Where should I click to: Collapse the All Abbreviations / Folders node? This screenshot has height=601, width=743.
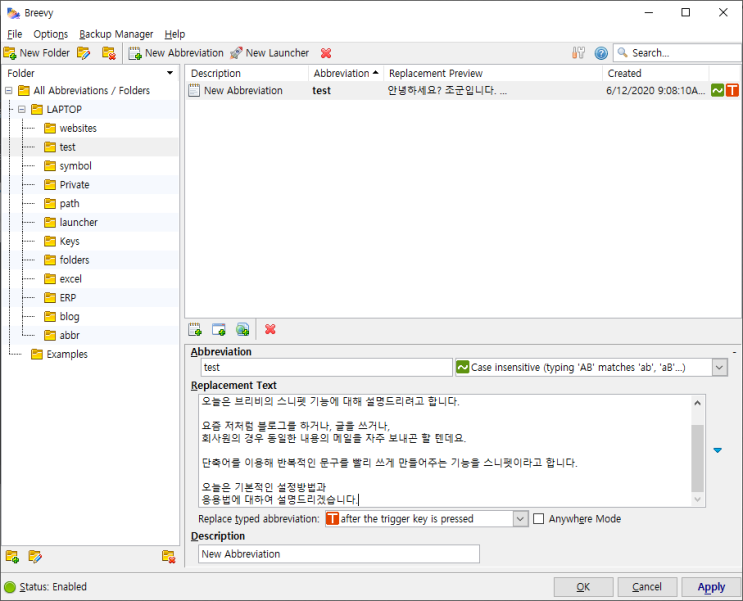coord(9,91)
